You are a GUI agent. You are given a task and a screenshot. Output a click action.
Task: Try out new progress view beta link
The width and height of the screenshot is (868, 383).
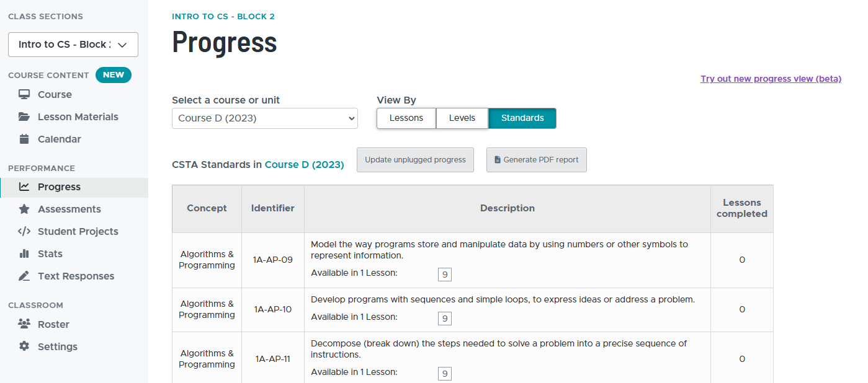771,79
